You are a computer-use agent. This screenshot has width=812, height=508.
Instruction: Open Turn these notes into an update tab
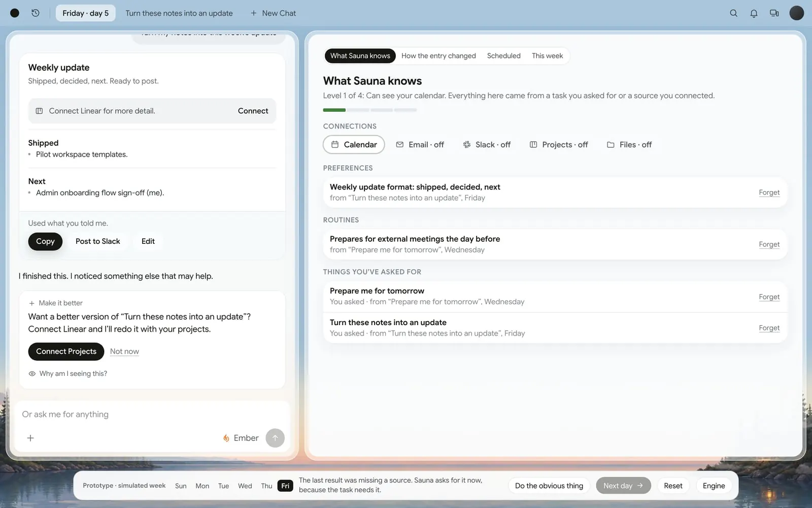[x=179, y=13]
